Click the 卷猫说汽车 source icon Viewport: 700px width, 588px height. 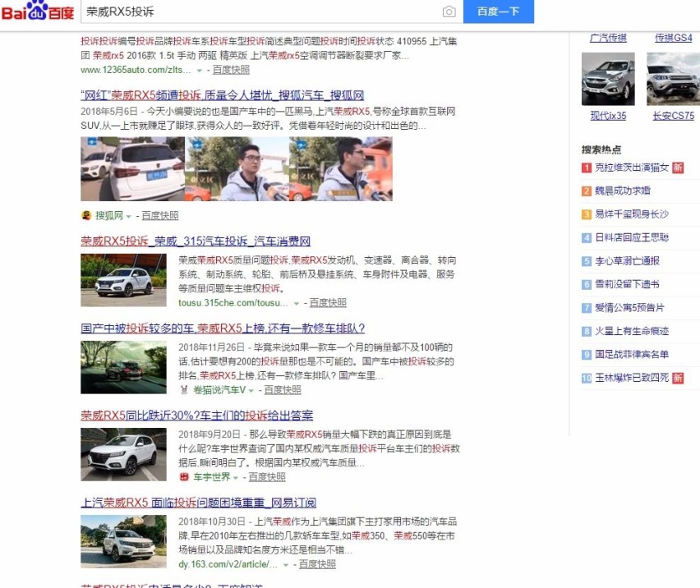(x=184, y=390)
